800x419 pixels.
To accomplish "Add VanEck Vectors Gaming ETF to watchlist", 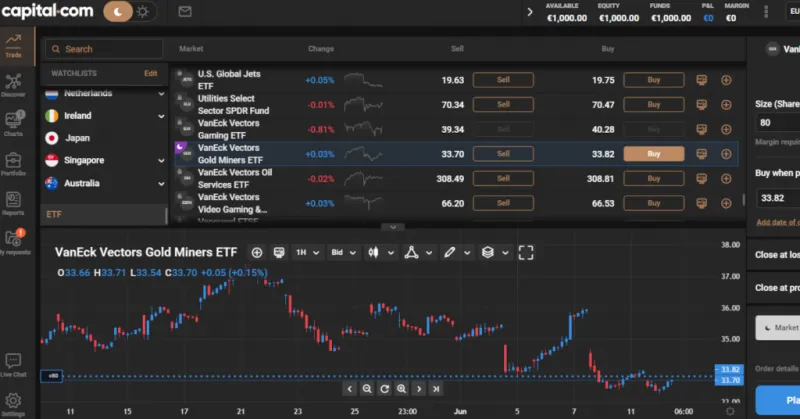I will click(726, 129).
